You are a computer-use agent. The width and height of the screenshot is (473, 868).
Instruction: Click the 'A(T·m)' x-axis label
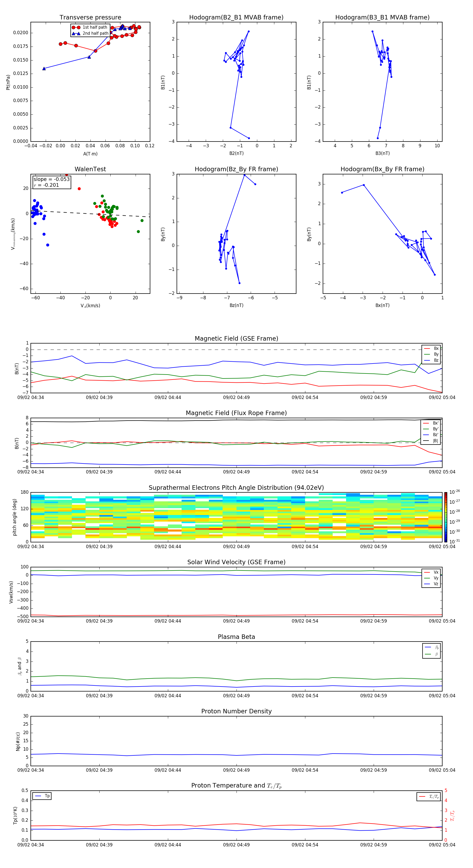click(90, 154)
